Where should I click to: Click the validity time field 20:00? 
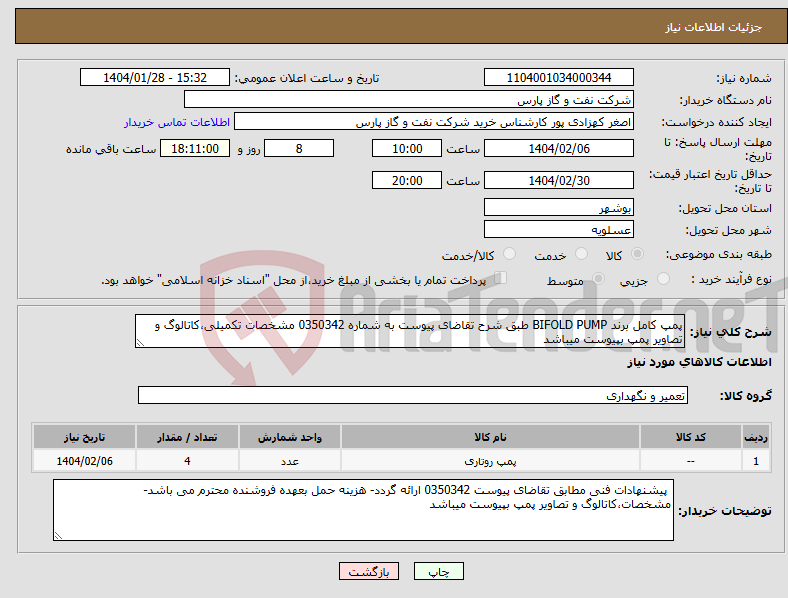pos(407,180)
